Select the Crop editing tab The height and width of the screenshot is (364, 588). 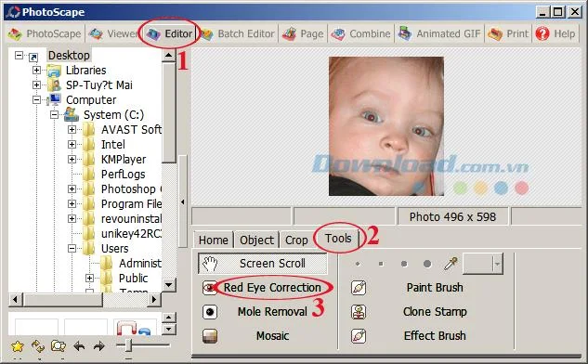pos(296,240)
